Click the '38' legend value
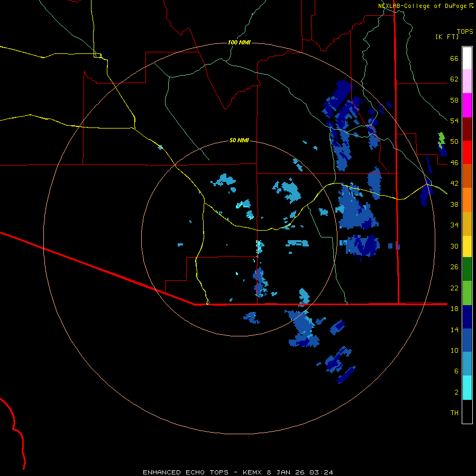 454,204
